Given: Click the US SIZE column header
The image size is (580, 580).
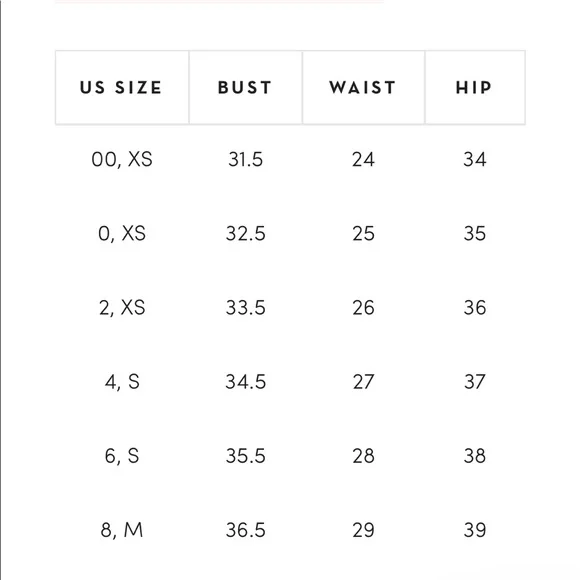Looking at the screenshot, I should coord(122,88).
